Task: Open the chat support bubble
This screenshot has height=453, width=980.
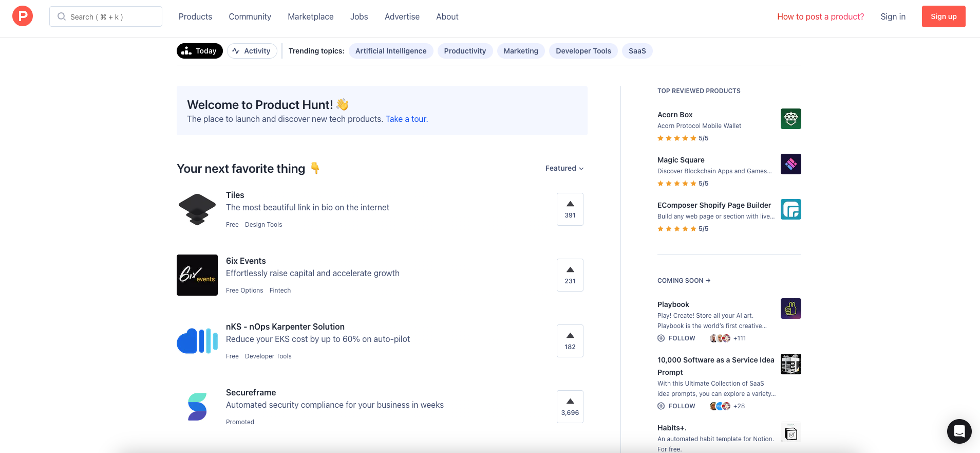Action: pos(959,431)
